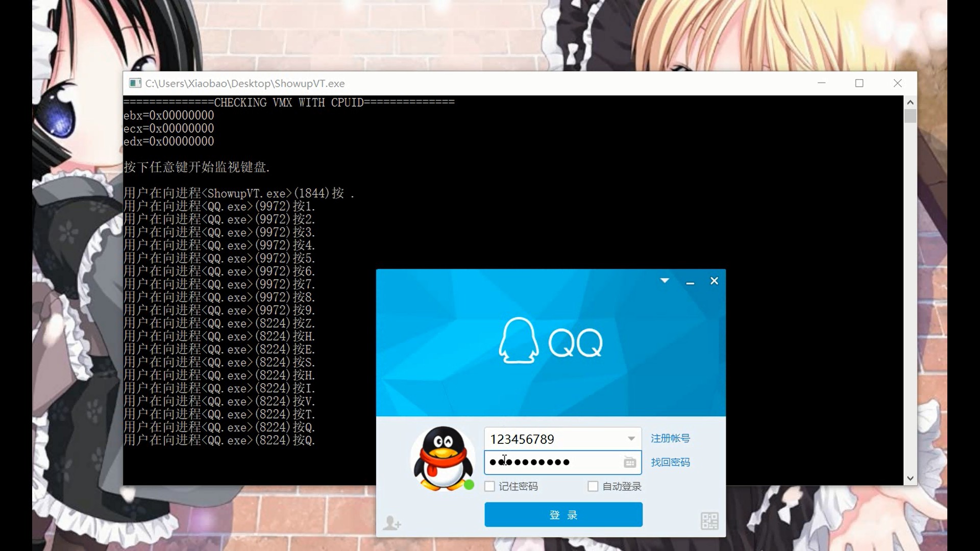The width and height of the screenshot is (980, 551).
Task: Click the add account icon
Action: 392,523
